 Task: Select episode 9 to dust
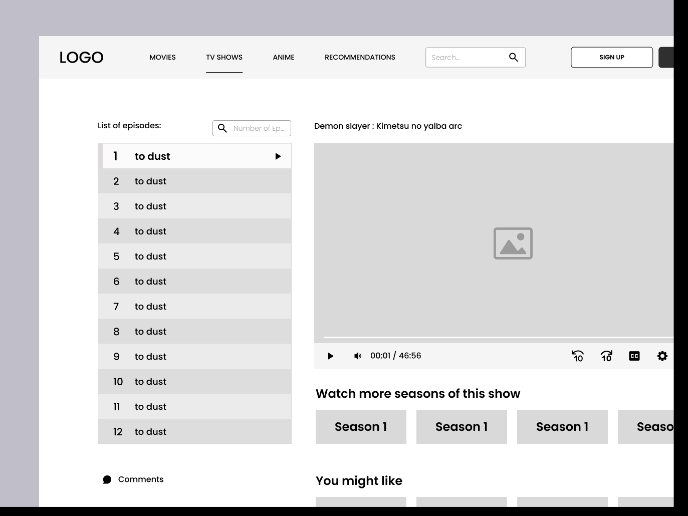point(195,356)
